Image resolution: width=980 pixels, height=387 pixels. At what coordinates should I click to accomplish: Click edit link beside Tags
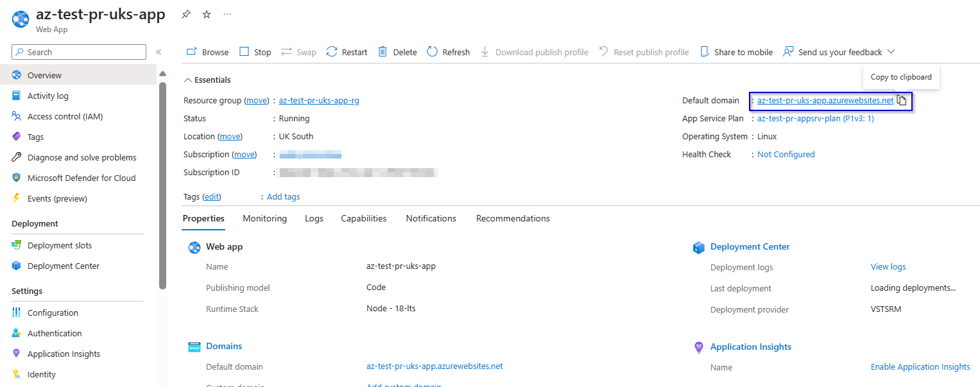[x=212, y=196]
